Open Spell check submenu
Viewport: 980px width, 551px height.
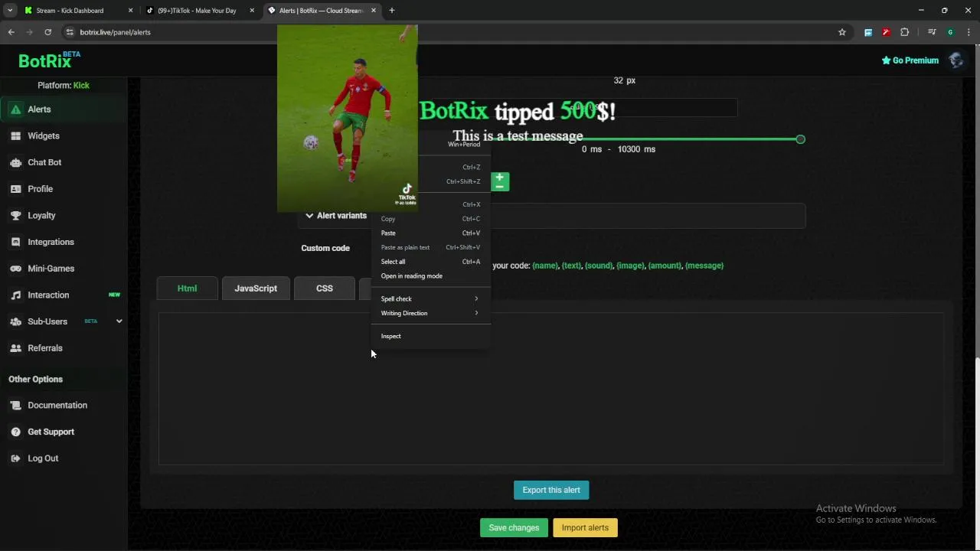(430, 299)
